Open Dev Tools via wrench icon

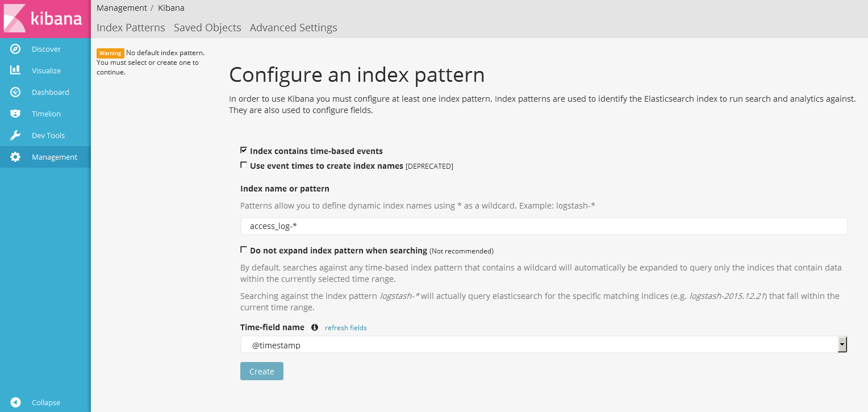[15, 135]
